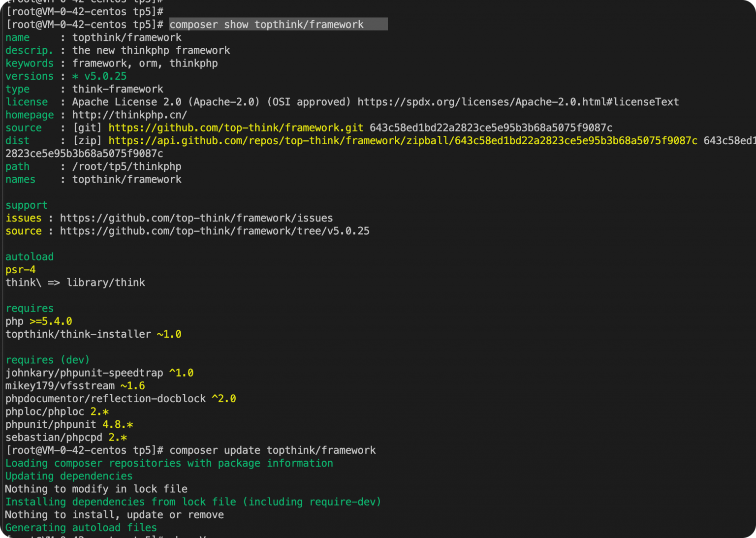756x538 pixels.
Task: Click the johnkary/phpunit-speedtrap package line
Action: click(99, 373)
